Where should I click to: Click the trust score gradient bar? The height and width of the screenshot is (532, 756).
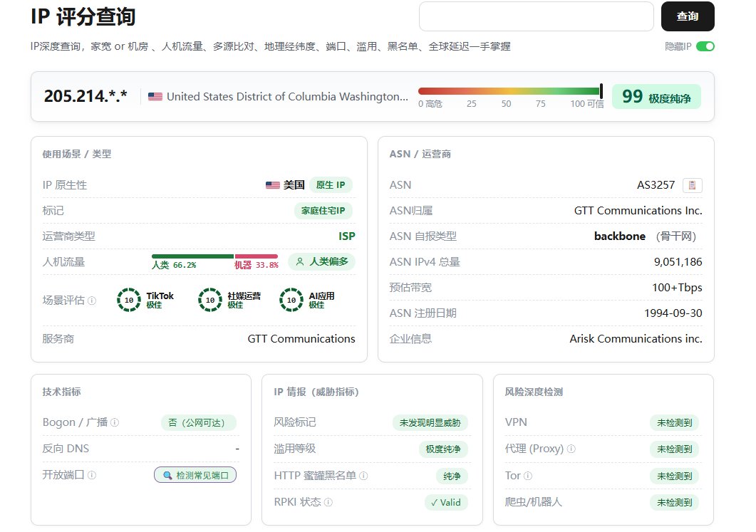click(511, 91)
